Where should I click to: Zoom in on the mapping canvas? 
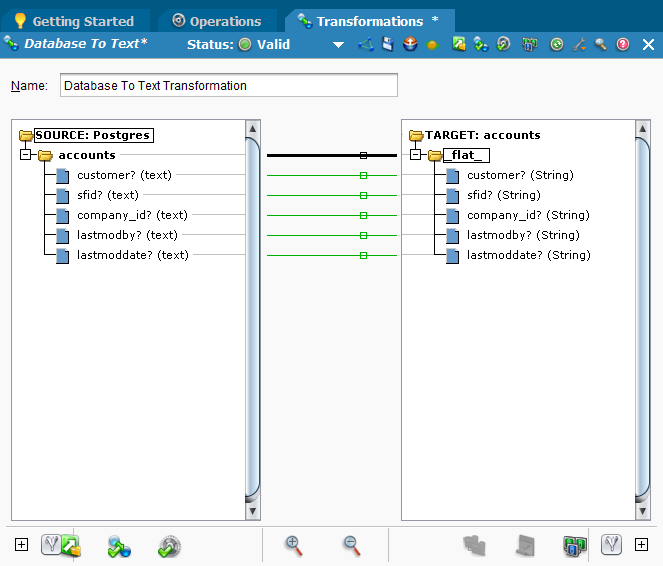293,545
